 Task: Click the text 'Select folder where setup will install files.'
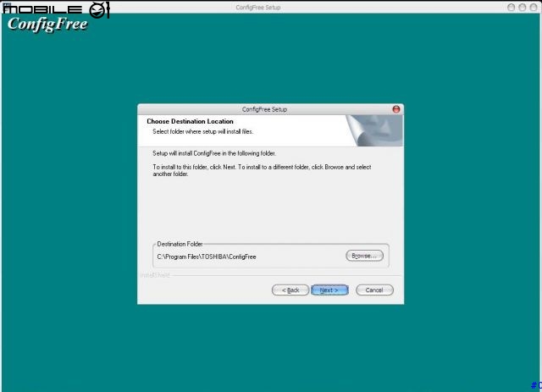click(203, 132)
